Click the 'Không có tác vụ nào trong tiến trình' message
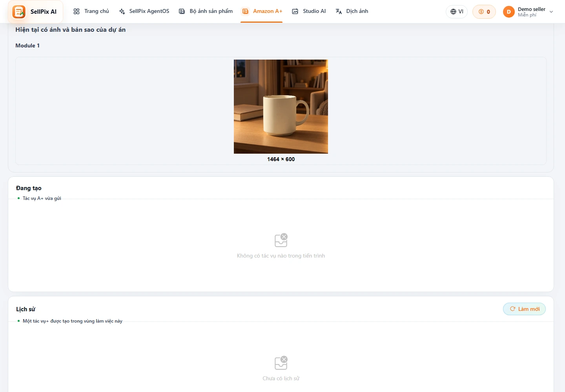The height and width of the screenshot is (392, 565). (x=281, y=256)
